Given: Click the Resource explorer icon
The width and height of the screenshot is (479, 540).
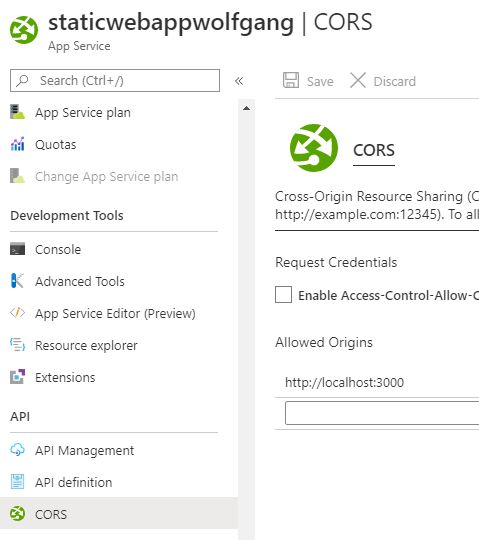Looking at the screenshot, I should [x=17, y=345].
